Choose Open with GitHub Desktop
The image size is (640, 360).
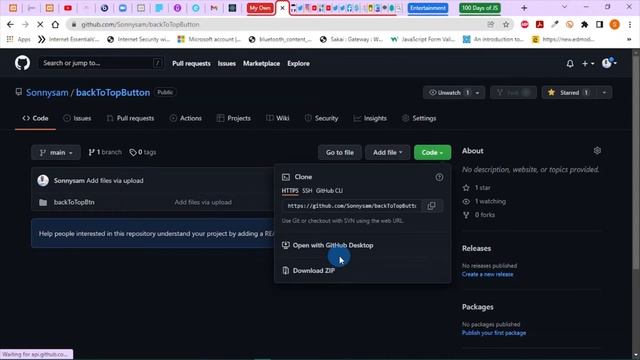coord(327,245)
